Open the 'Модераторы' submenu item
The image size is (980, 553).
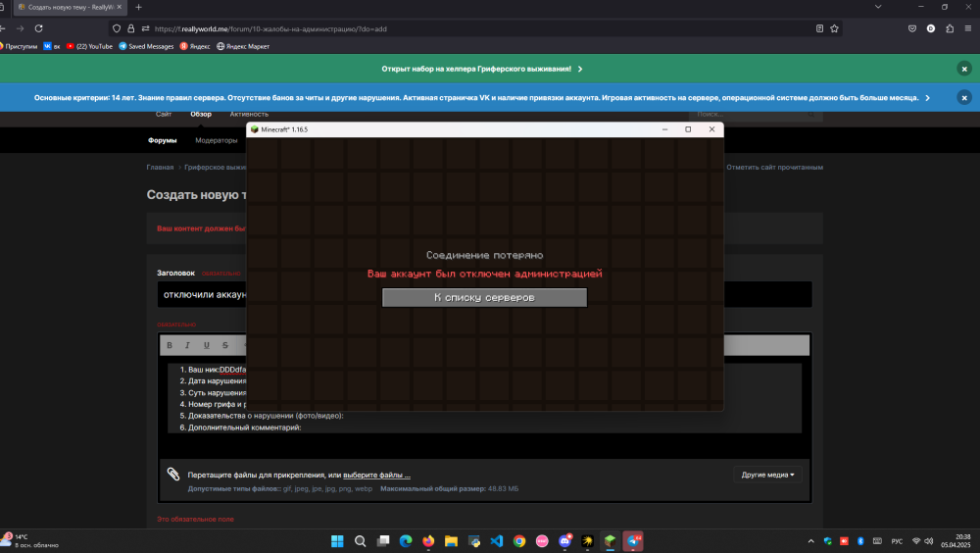pyautogui.click(x=217, y=141)
